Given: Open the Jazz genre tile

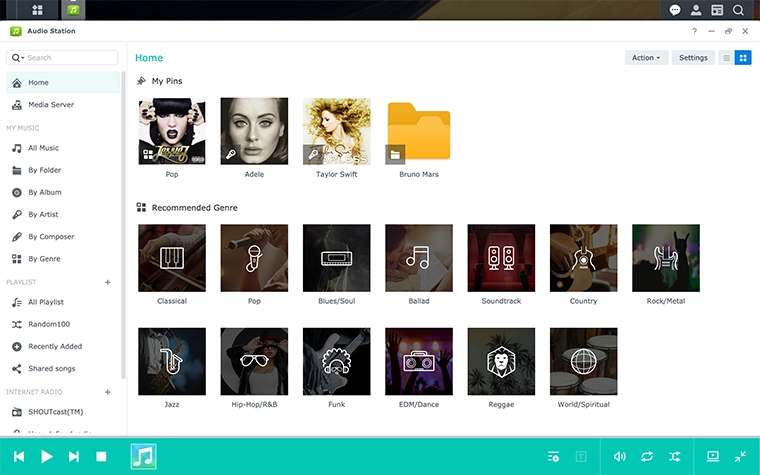Looking at the screenshot, I should [172, 362].
